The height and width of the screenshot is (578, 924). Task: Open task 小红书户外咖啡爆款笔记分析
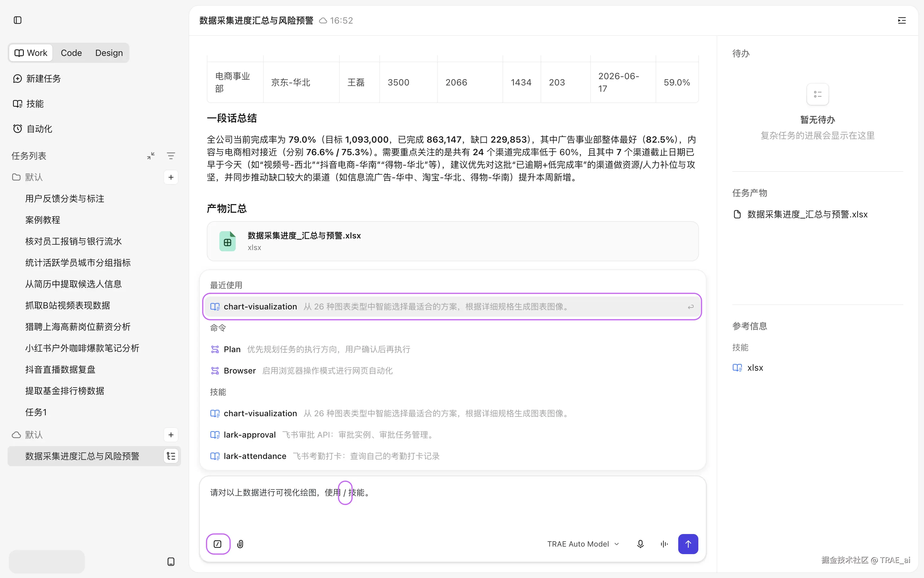click(82, 348)
